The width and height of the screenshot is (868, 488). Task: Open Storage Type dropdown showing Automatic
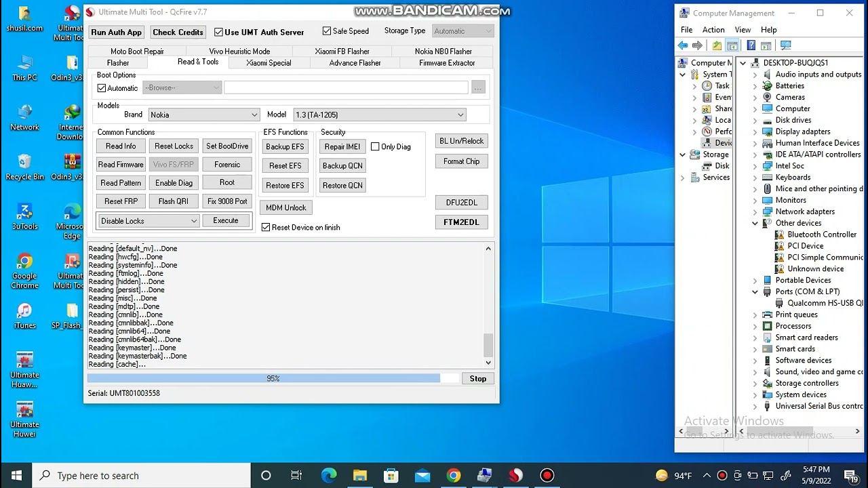click(x=462, y=31)
